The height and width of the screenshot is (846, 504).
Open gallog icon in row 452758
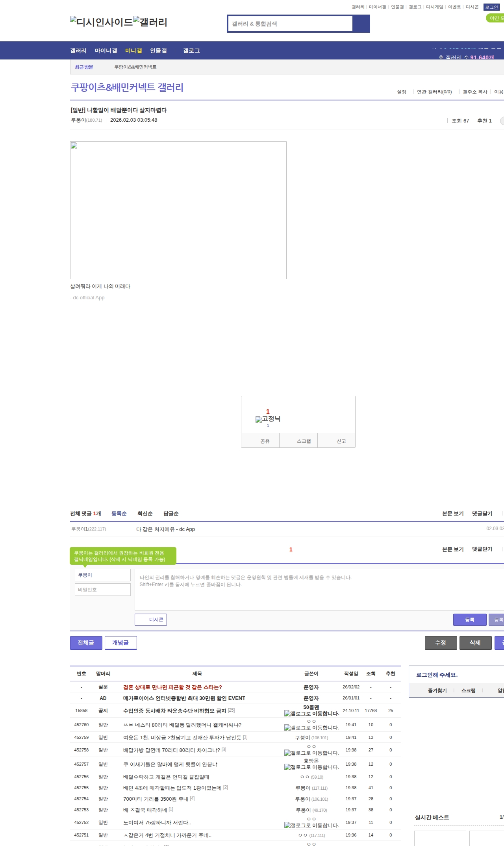tap(311, 753)
